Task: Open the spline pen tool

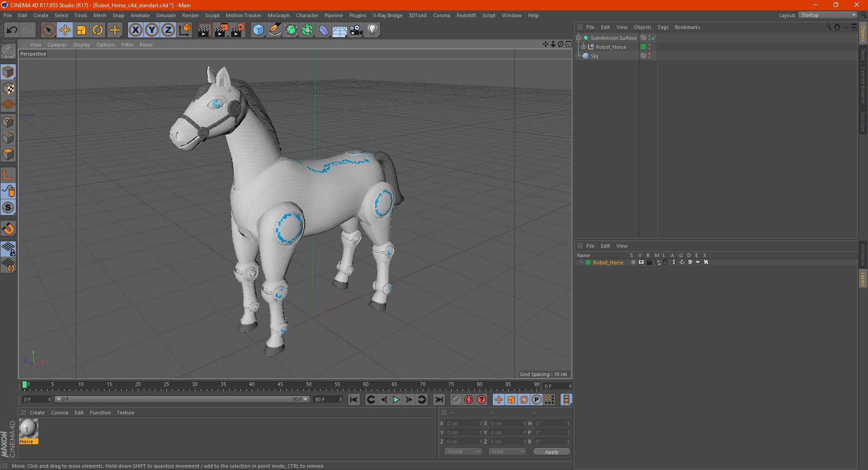Action: click(274, 30)
